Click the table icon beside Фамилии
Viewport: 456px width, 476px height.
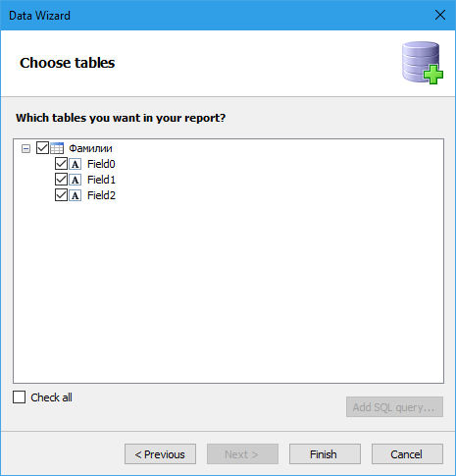coord(57,148)
